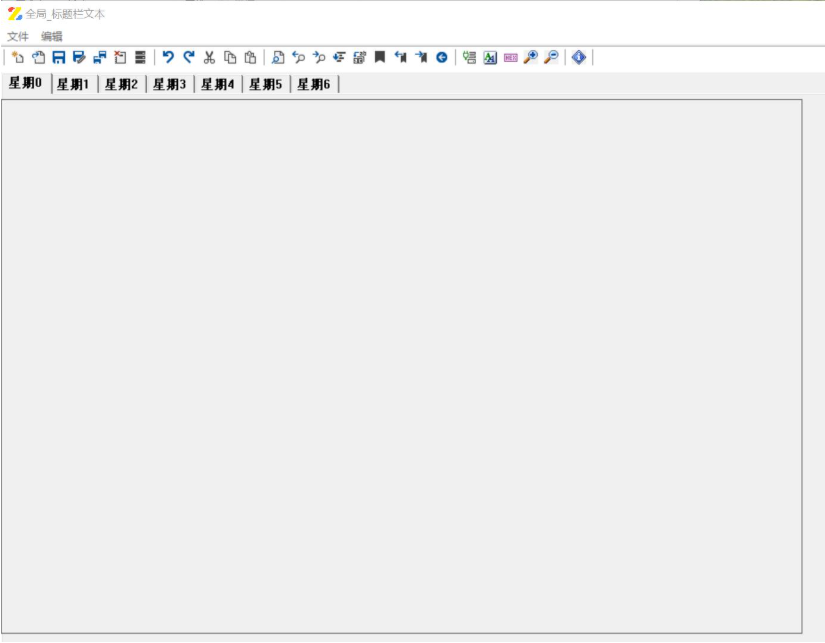Switch to the 星期0 tab

[x=26, y=83]
